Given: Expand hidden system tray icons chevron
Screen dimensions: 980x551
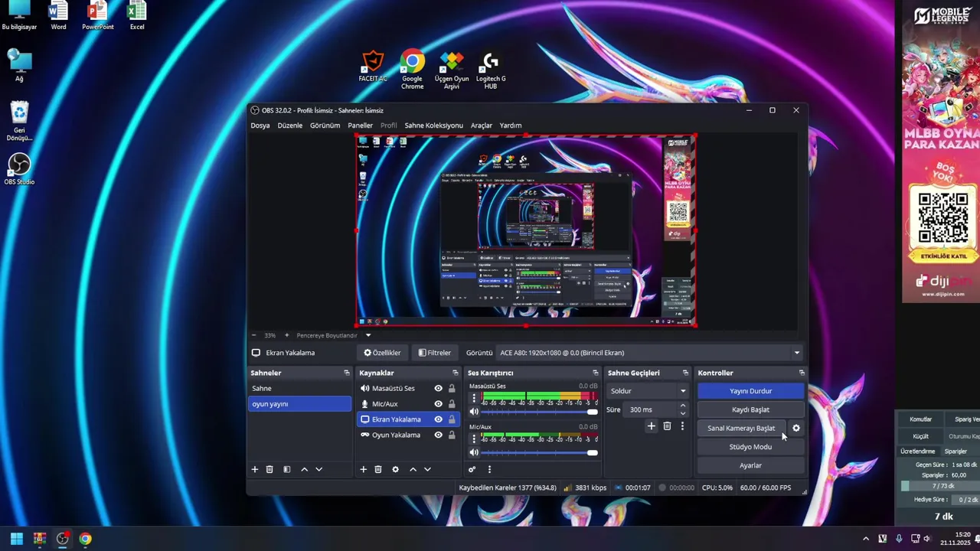Looking at the screenshot, I should (x=866, y=539).
